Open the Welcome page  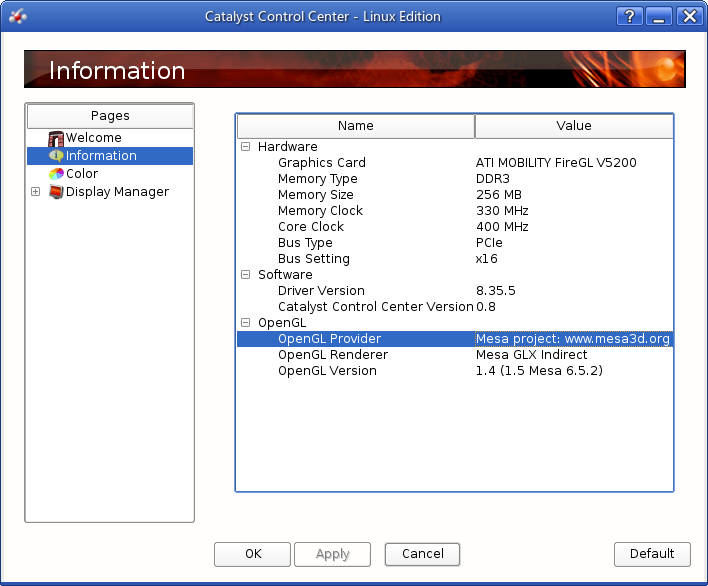click(93, 138)
